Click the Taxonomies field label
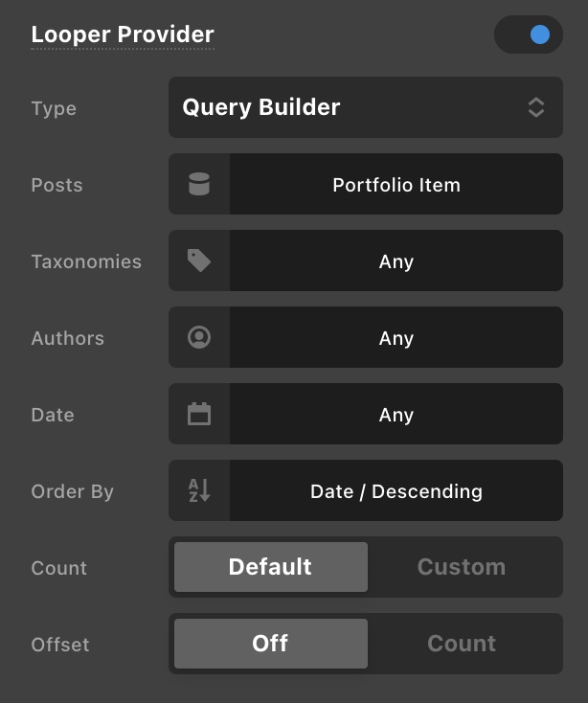Viewport: 588px width, 703px height. 86,261
